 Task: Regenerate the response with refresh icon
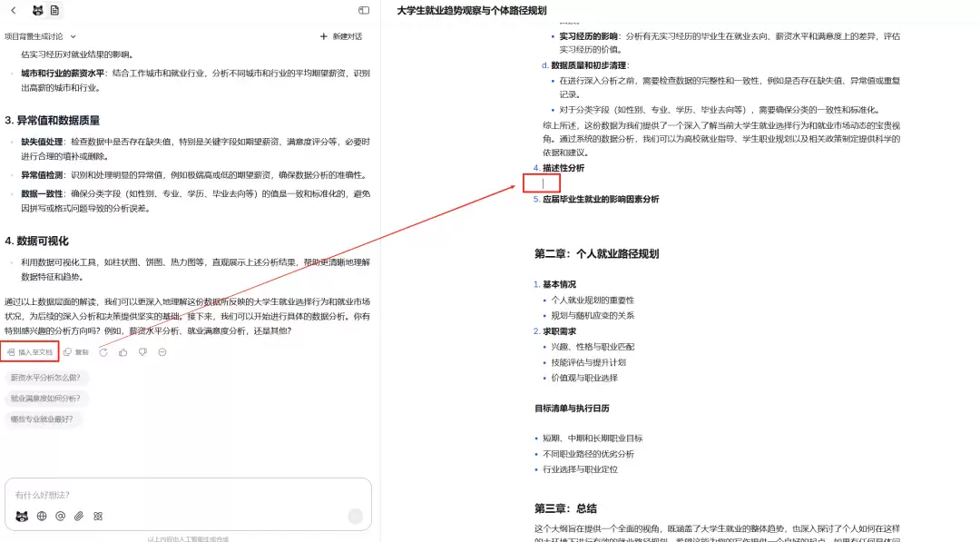point(103,352)
